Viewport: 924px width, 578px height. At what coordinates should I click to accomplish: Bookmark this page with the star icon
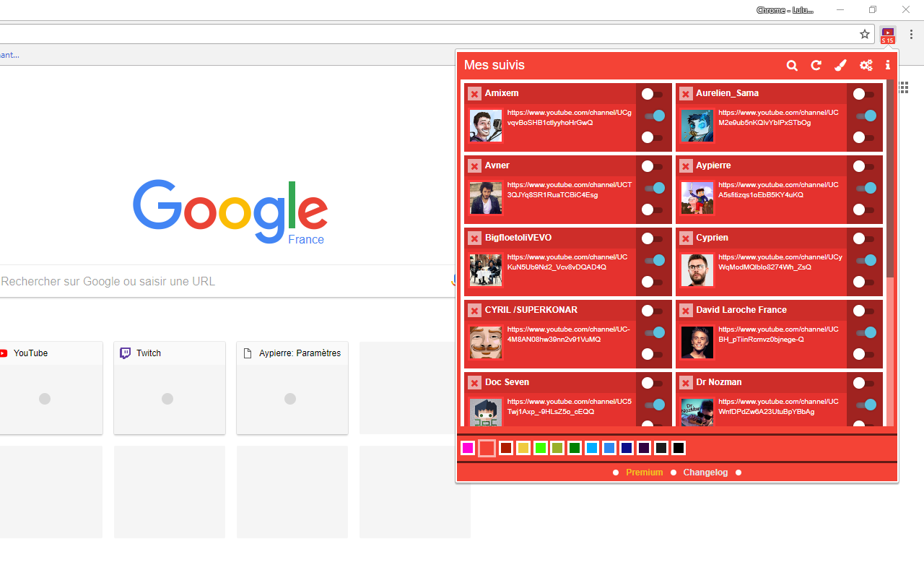[x=865, y=34]
